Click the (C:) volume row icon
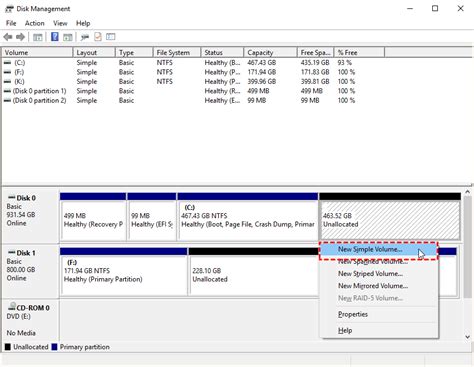 coord(8,63)
